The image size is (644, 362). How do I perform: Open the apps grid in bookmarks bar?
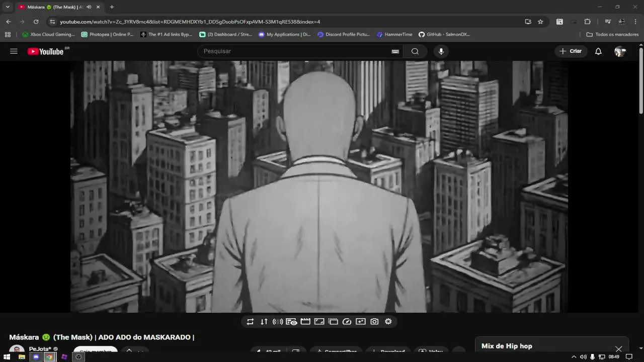(7, 35)
